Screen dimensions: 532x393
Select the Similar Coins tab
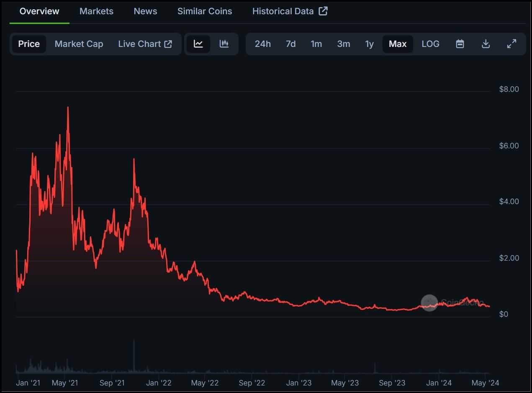tap(204, 11)
